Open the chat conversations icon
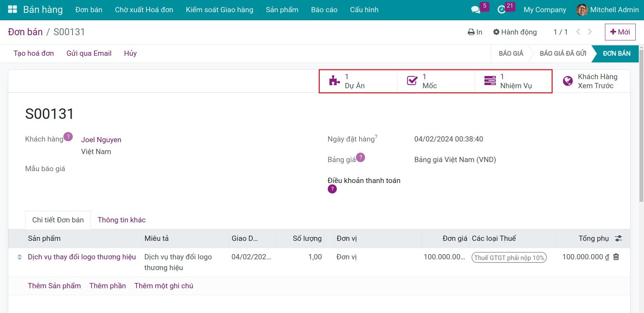The width and height of the screenshot is (644, 313). [475, 10]
